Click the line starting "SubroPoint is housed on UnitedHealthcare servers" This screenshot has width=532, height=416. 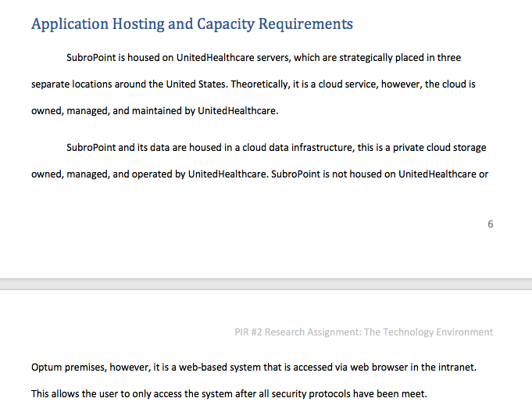(x=263, y=58)
